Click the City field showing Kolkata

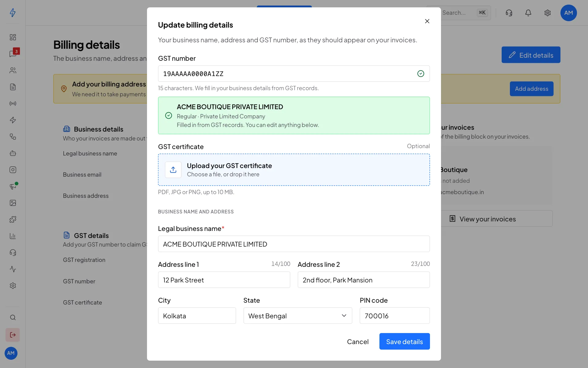pos(197,316)
